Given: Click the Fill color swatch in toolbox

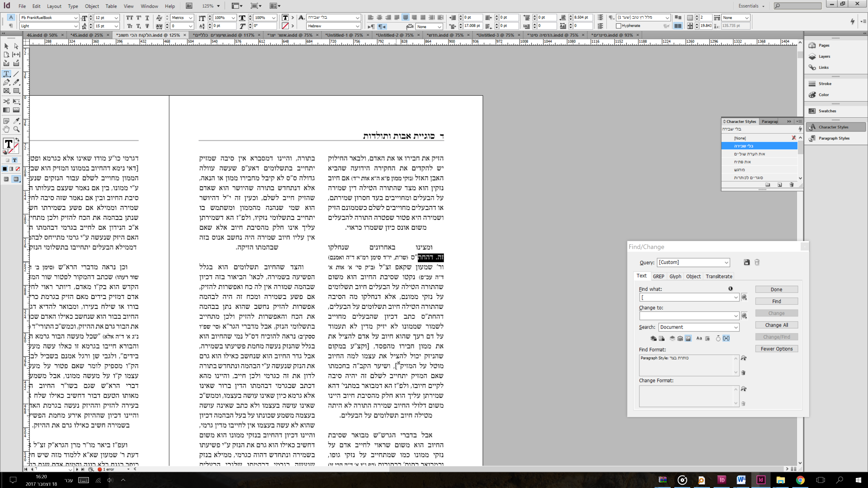Looking at the screenshot, I should 8,144.
